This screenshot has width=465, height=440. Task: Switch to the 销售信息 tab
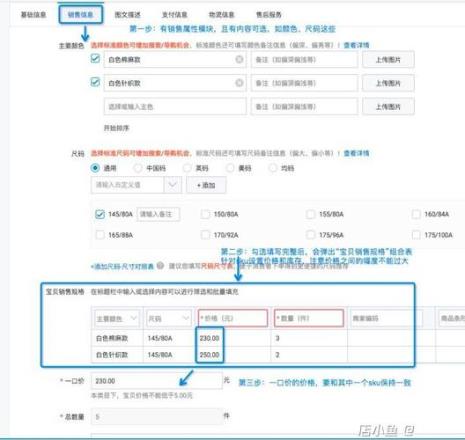(80, 15)
